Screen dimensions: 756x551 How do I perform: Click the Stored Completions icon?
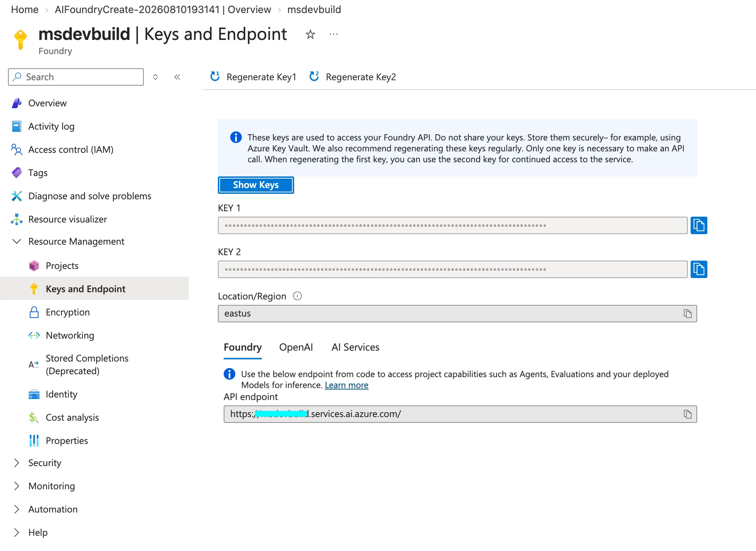(x=34, y=364)
